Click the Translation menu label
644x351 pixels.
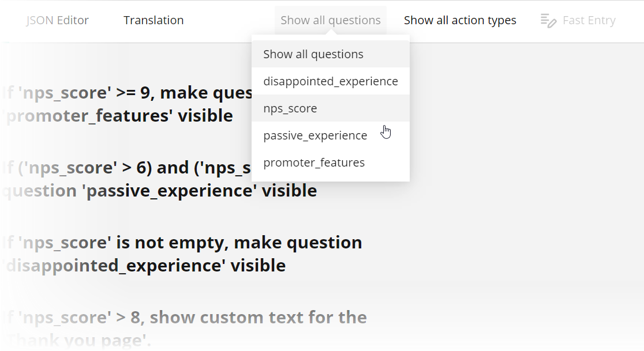tap(153, 20)
